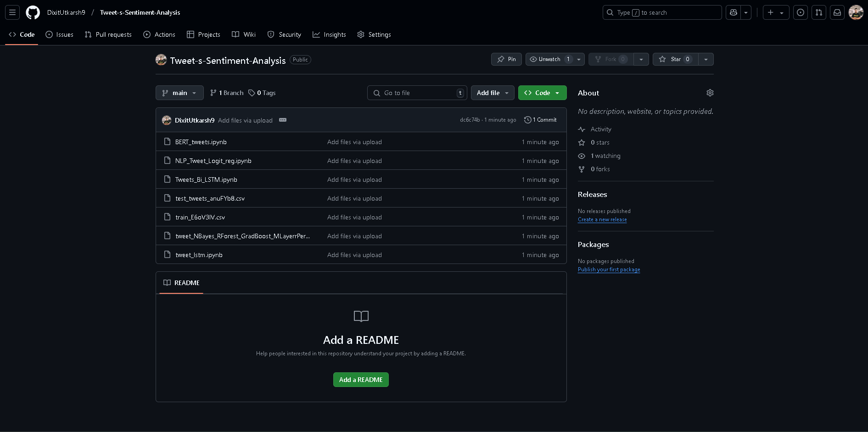Open the Insights tab
The width and height of the screenshot is (868, 432).
(x=329, y=34)
